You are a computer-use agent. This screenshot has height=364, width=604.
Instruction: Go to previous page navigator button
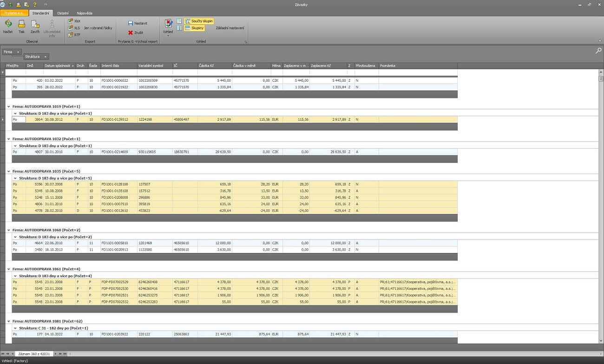coord(7,354)
